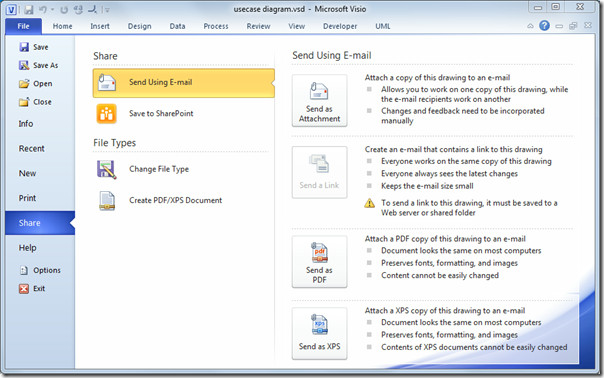Click the Visio application icon in title bar
Screen dimensions: 604x378
(x=11, y=10)
